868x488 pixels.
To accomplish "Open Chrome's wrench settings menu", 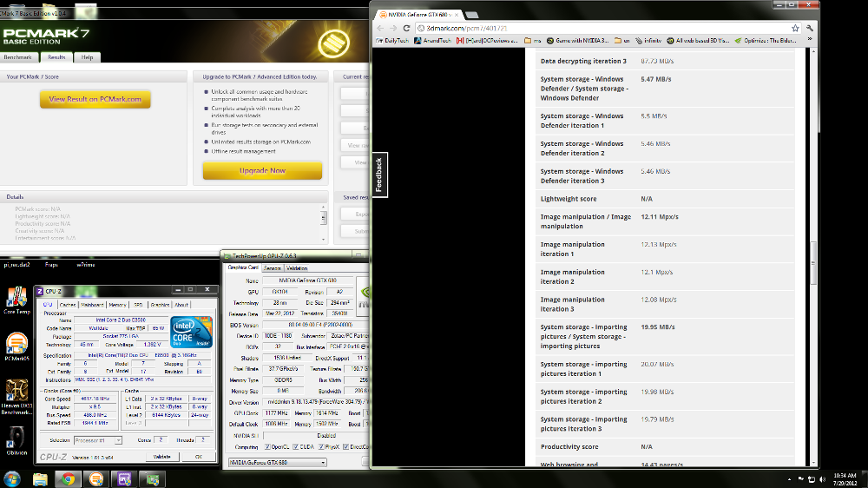I will [810, 29].
